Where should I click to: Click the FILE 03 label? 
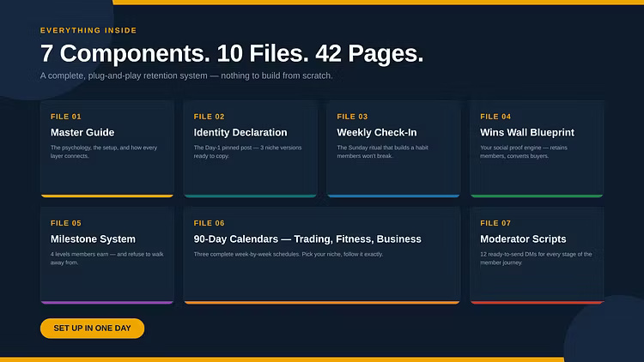coord(352,117)
